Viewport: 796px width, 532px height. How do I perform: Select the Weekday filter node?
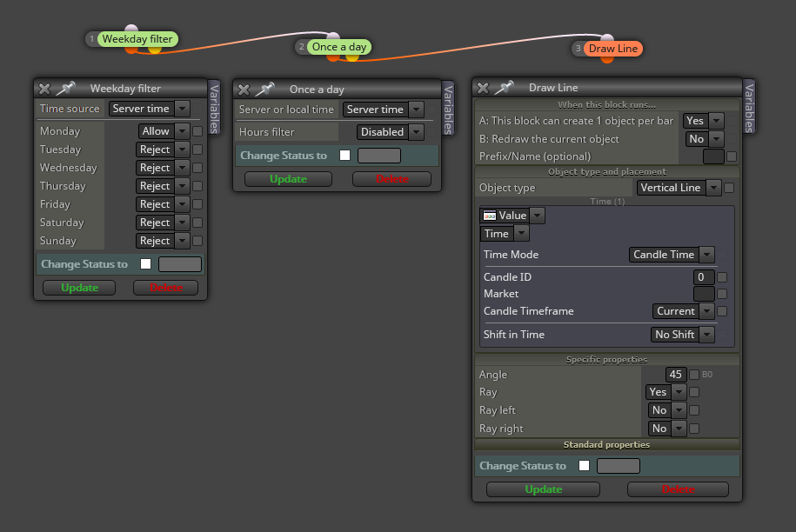[137, 39]
